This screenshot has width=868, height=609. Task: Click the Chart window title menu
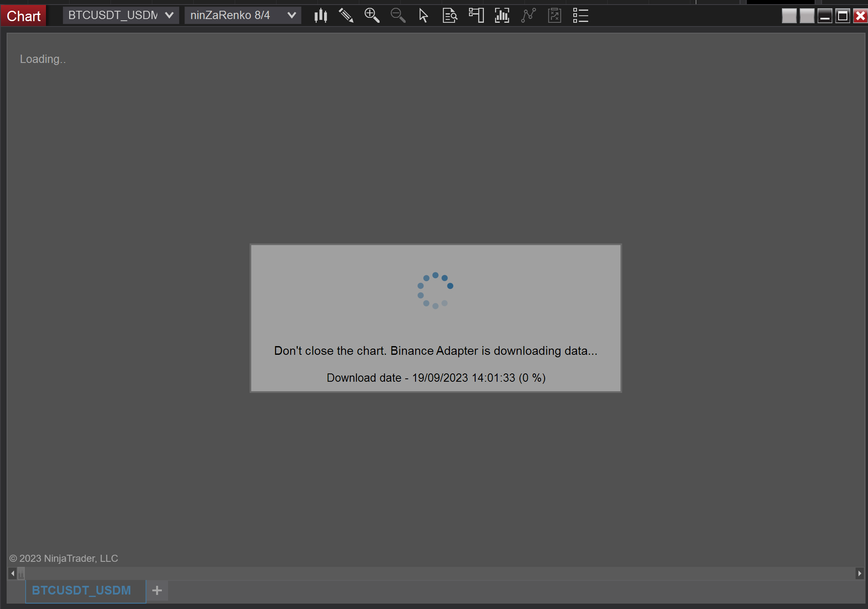pos(23,15)
